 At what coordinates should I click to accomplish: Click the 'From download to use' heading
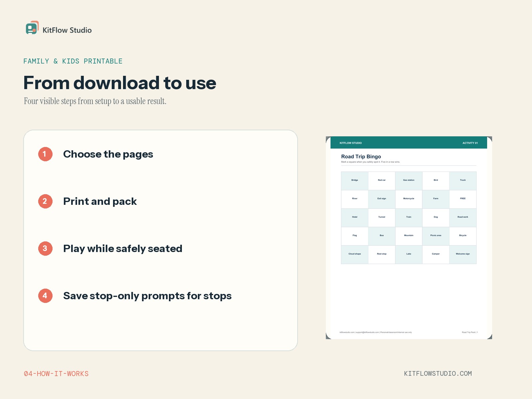coord(120,83)
